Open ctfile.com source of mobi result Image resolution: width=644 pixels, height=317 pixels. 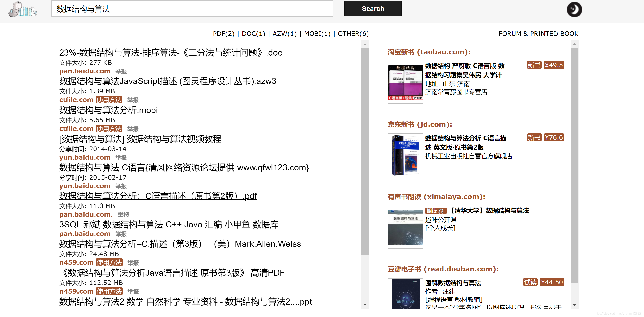click(76, 129)
